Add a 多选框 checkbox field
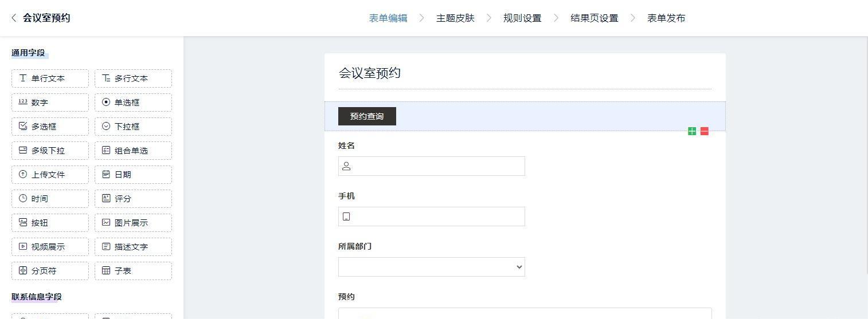 pos(50,127)
